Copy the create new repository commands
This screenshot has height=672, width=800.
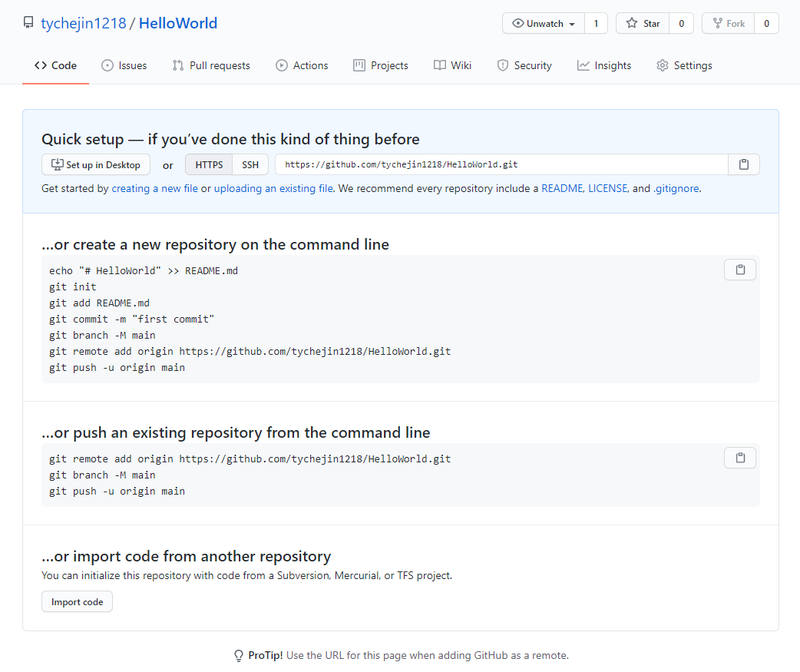click(x=740, y=270)
